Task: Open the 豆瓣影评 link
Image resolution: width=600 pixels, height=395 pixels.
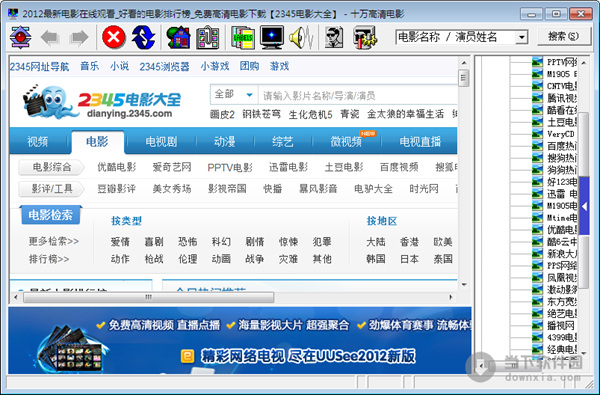Action: [117, 189]
